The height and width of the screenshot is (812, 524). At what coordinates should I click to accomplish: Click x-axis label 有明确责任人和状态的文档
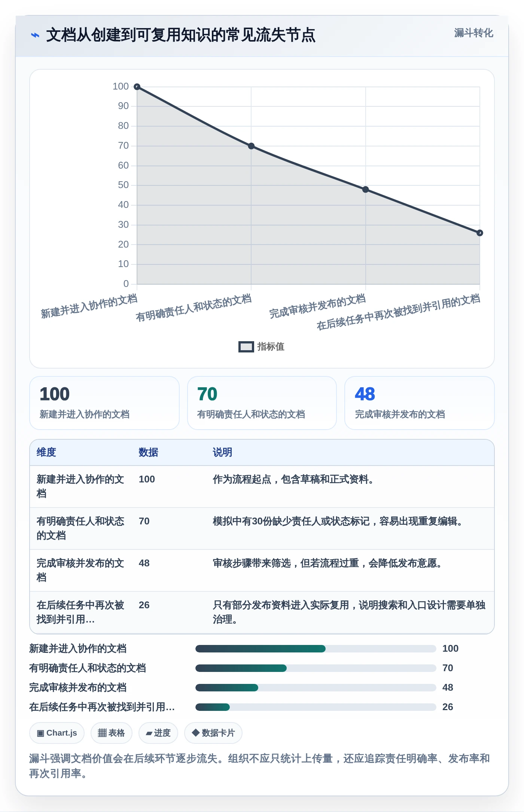point(194,308)
